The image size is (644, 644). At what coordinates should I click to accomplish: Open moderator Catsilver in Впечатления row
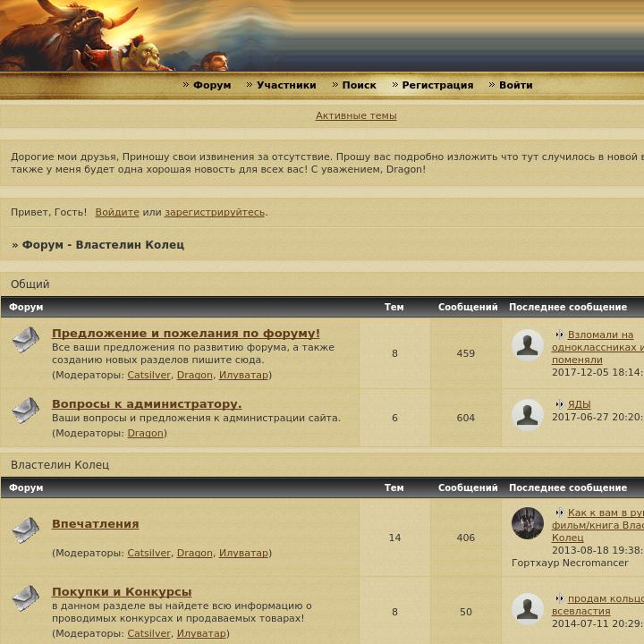tap(148, 554)
